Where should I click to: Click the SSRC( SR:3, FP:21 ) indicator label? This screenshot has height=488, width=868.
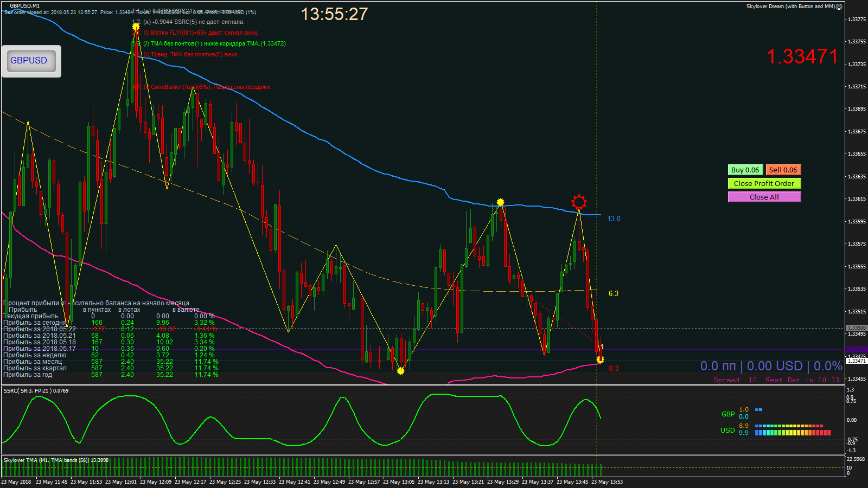36,390
